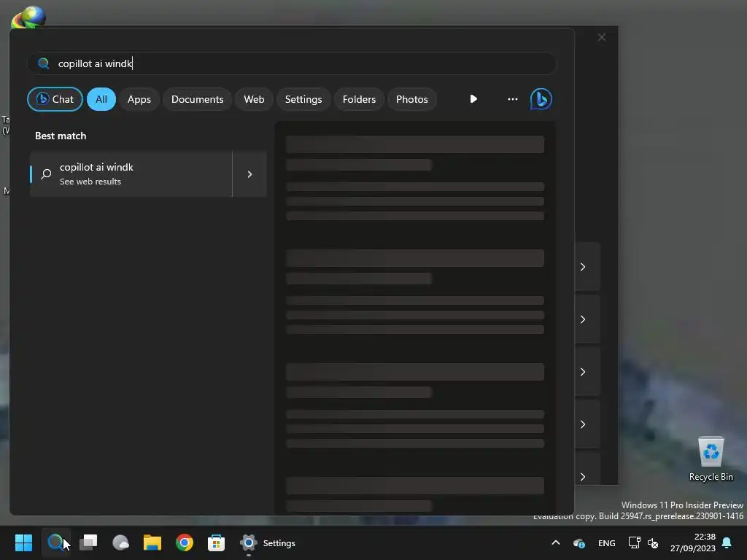Filter search results by Documents
This screenshot has width=747, height=560.
[197, 99]
